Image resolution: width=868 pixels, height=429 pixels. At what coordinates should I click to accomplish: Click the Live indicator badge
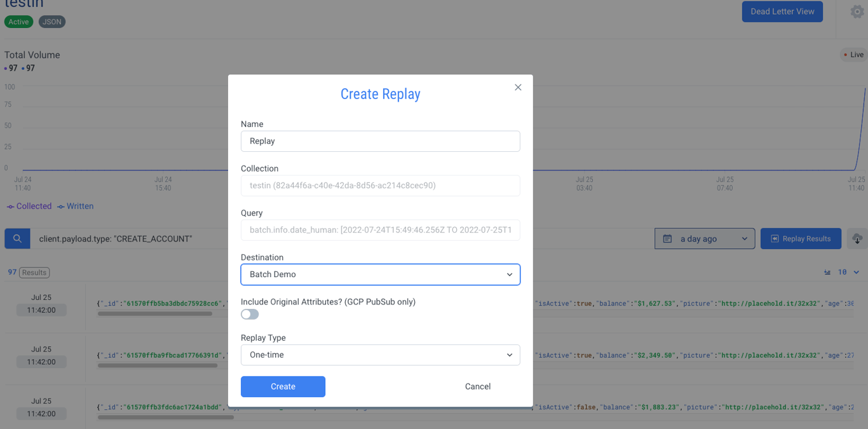pos(853,55)
